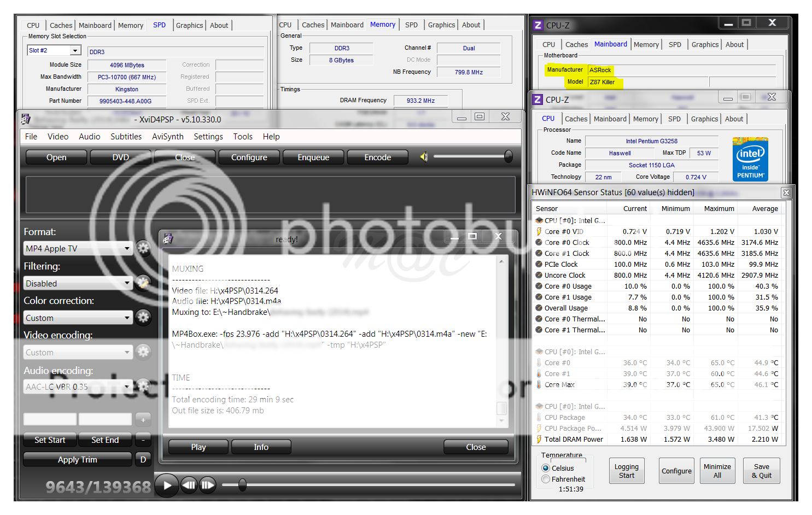Select the Fahrenheit temperature option

point(546,479)
